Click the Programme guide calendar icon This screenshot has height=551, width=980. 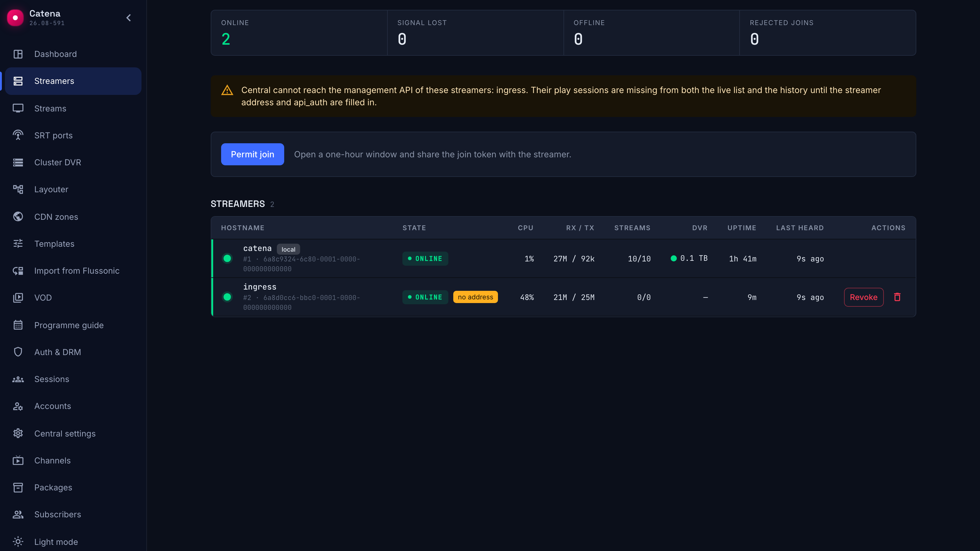coord(18,325)
